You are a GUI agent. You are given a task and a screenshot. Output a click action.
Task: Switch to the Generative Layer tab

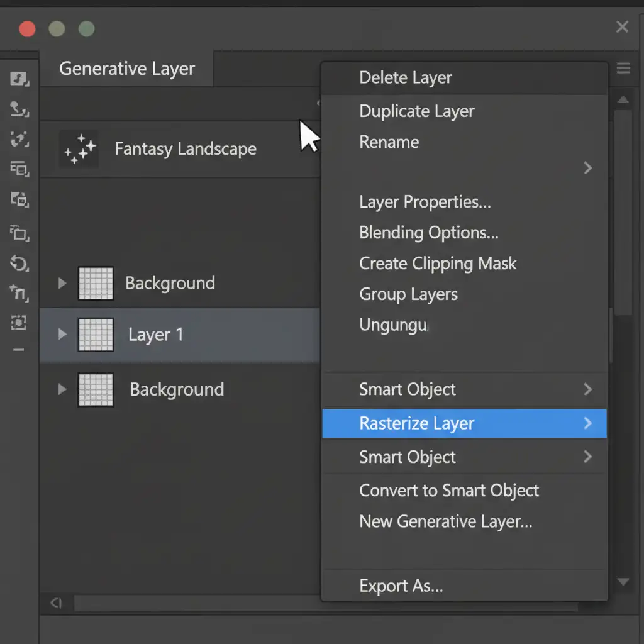tap(127, 69)
